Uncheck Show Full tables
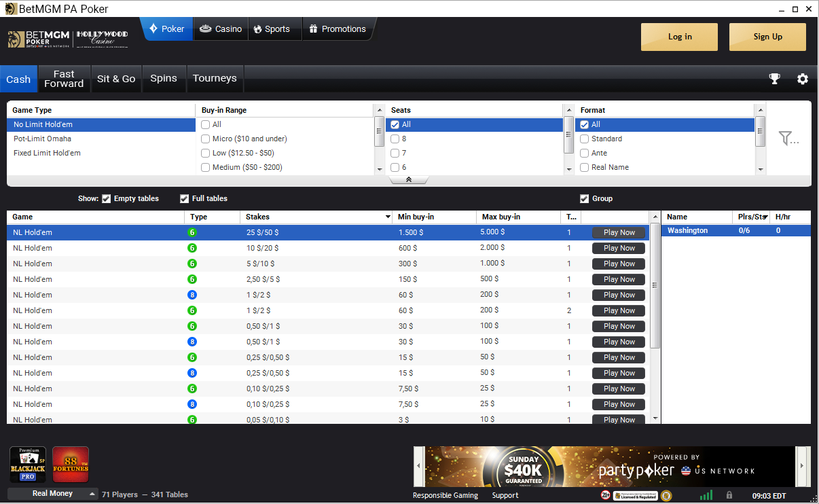 [x=184, y=198]
